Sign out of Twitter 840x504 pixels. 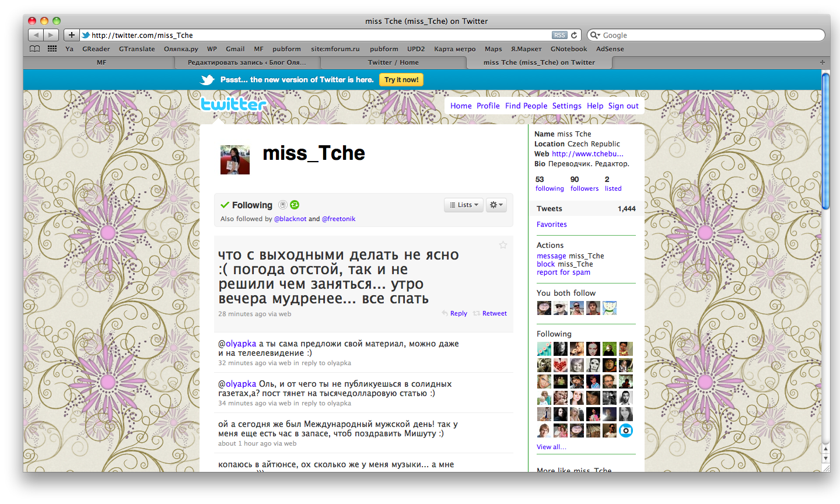click(x=624, y=106)
